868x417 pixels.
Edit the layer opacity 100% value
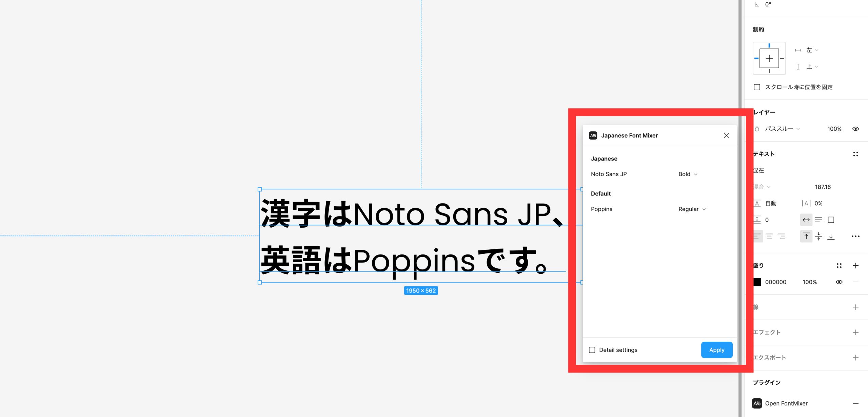point(834,129)
